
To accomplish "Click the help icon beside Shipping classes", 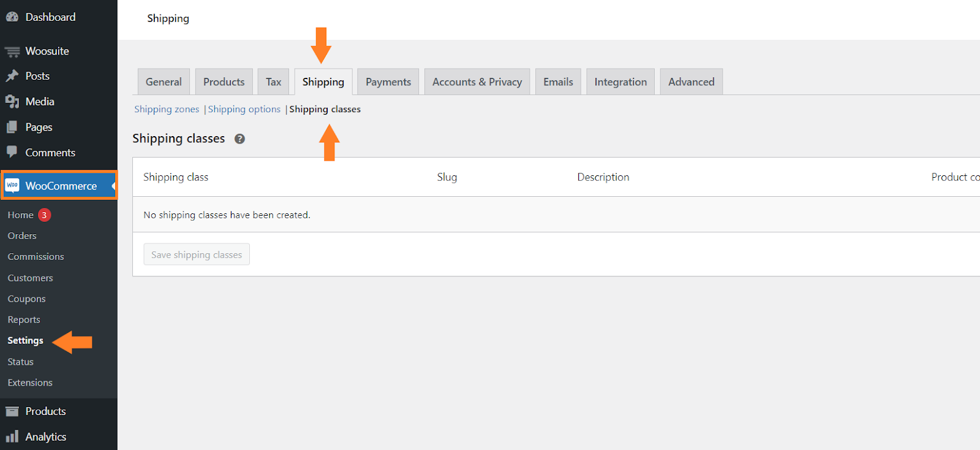I will pyautogui.click(x=239, y=139).
